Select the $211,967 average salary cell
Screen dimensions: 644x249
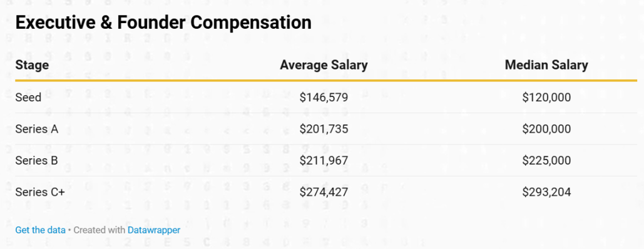click(x=324, y=161)
